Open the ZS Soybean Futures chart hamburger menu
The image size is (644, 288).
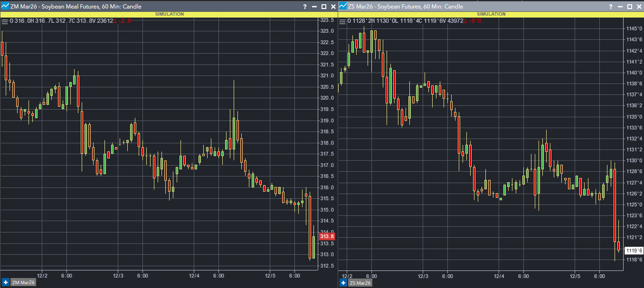(x=343, y=21)
